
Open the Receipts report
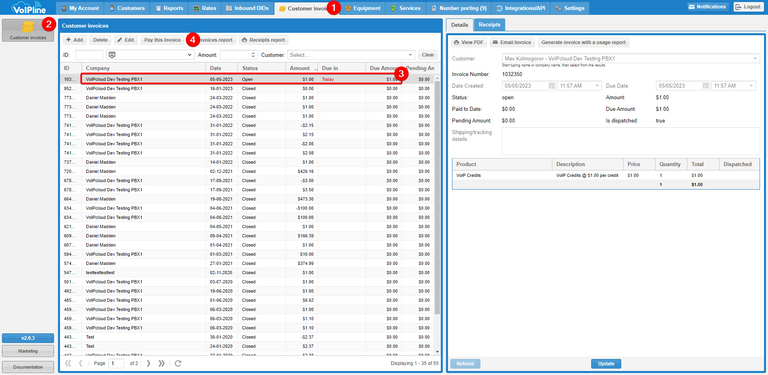click(x=264, y=40)
